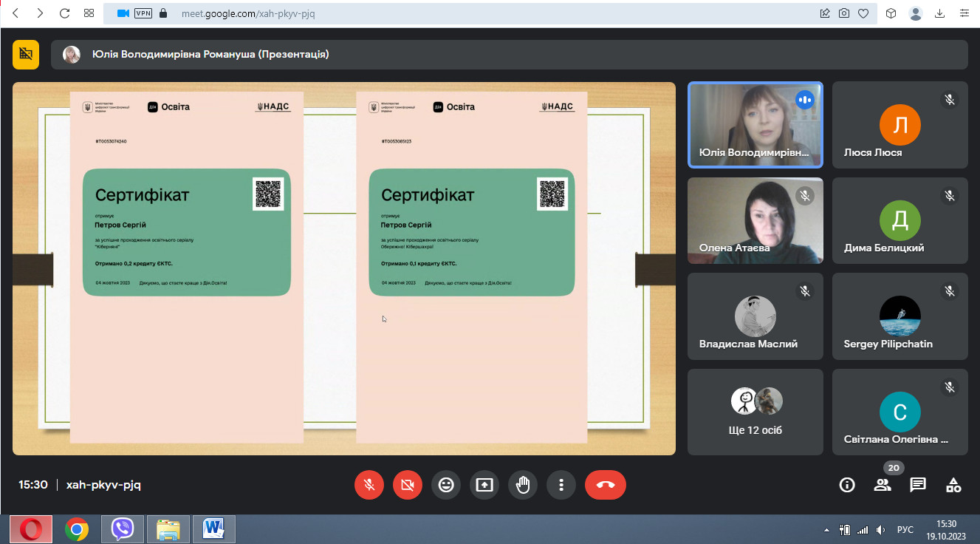Raise your hand
Image resolution: width=980 pixels, height=544 pixels.
tap(523, 485)
